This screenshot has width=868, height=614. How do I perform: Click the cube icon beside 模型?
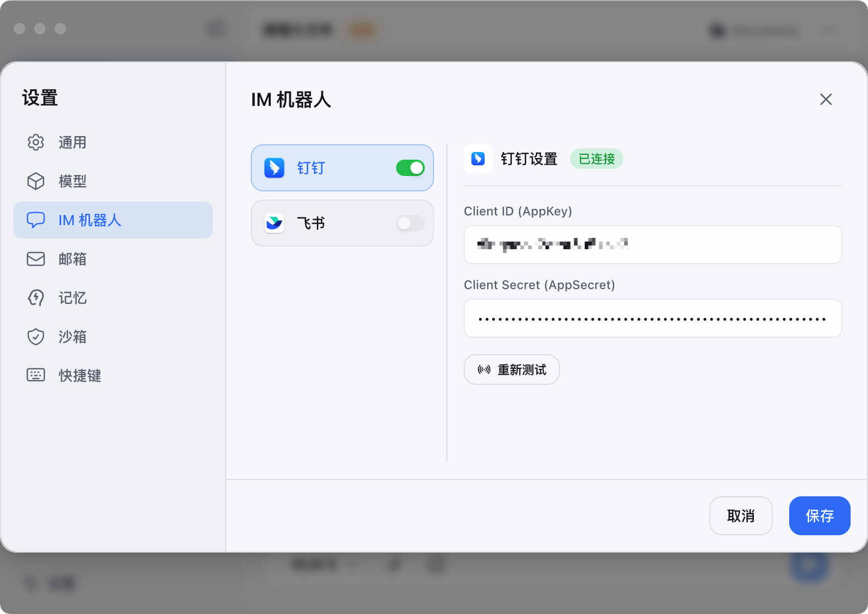point(36,181)
